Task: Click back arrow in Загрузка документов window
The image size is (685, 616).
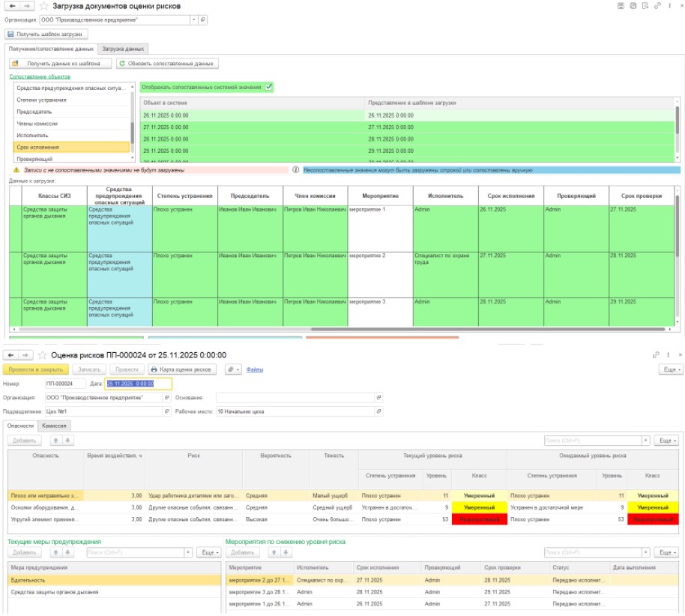Action: click(11, 6)
